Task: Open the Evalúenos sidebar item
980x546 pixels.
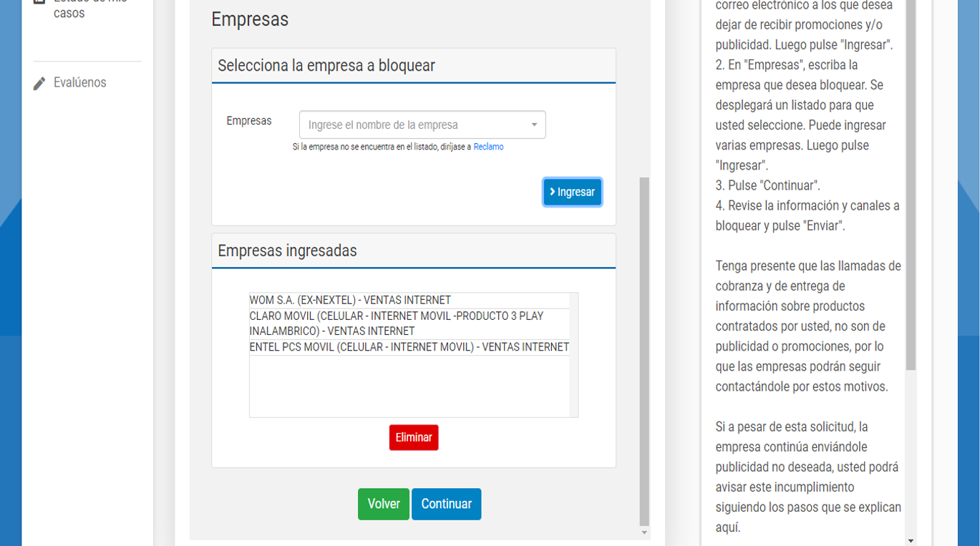Action: click(79, 83)
